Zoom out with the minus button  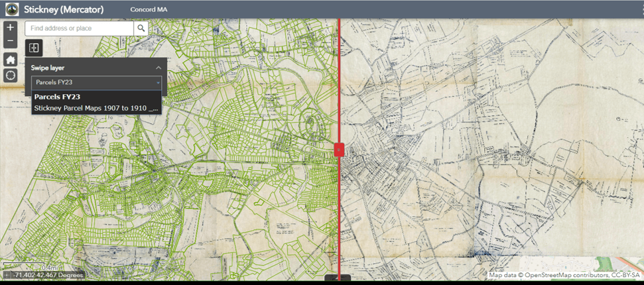tap(10, 42)
